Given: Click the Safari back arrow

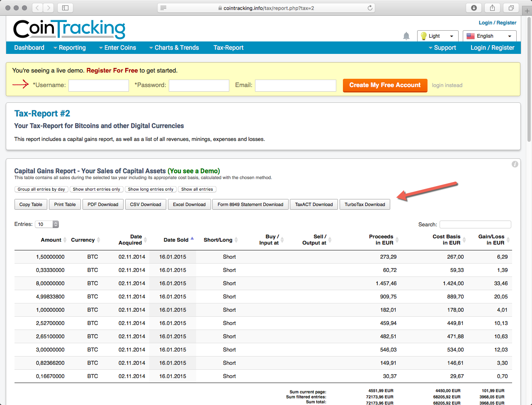Looking at the screenshot, I should point(38,8).
